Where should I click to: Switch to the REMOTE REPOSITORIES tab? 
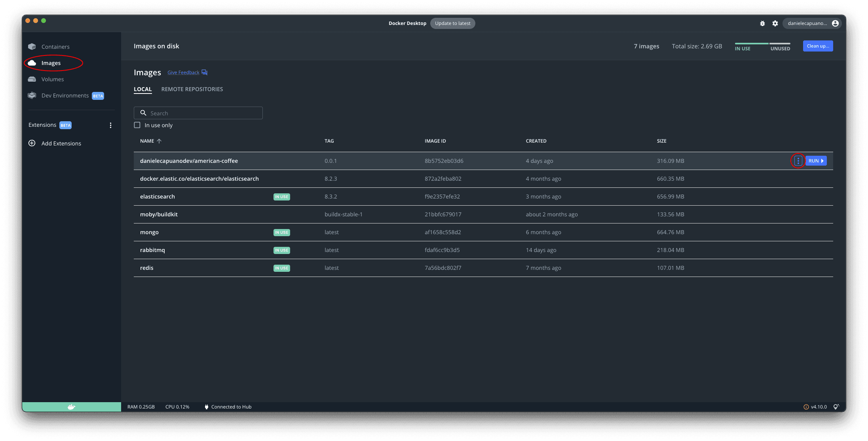coord(192,89)
